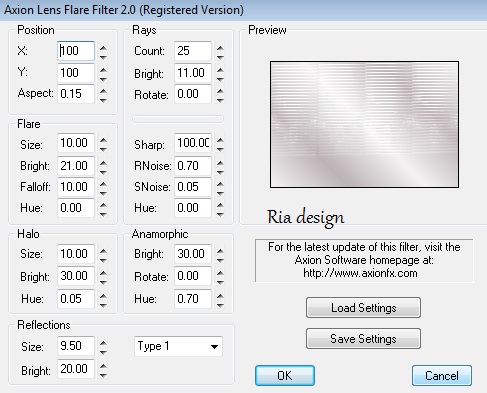Increase Rays Count with up arrow
Image resolution: width=487 pixels, height=393 pixels.
click(220, 48)
